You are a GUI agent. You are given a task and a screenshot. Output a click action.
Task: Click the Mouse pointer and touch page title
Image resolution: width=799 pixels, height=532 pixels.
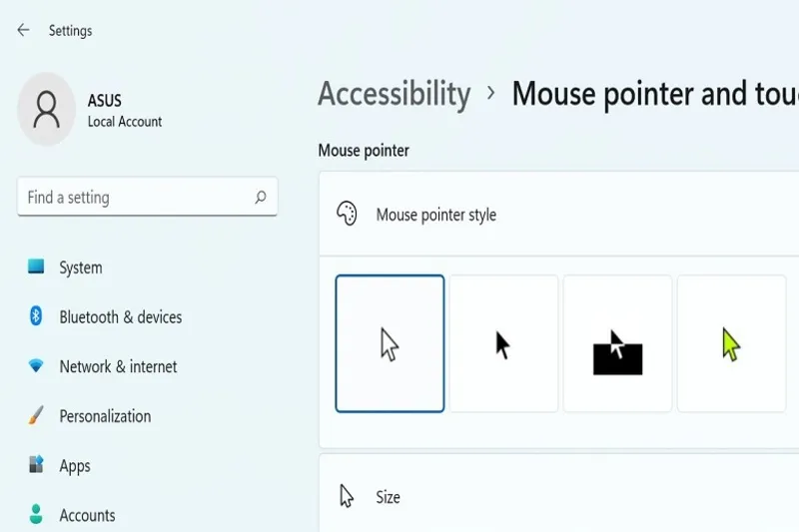pos(655,94)
